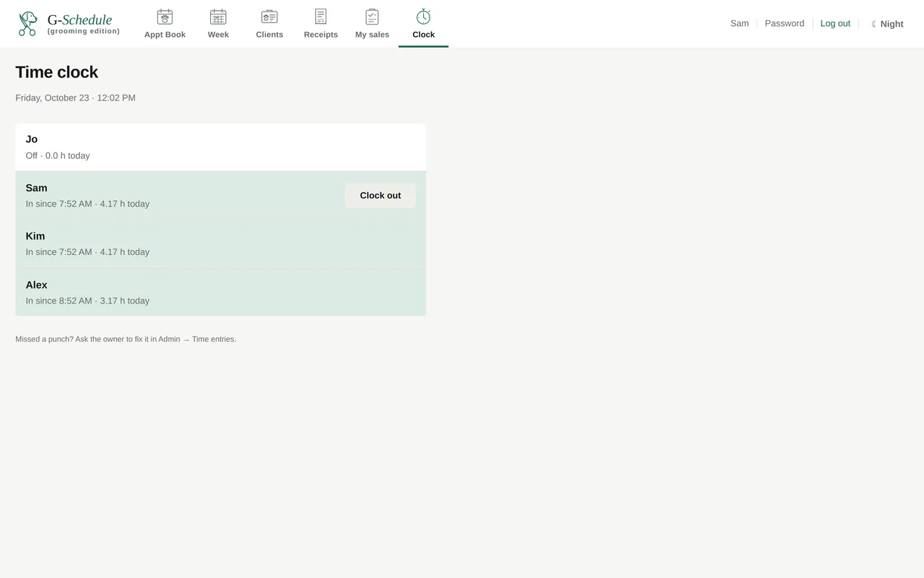Open the Appt Book calendar icon

[x=165, y=17]
